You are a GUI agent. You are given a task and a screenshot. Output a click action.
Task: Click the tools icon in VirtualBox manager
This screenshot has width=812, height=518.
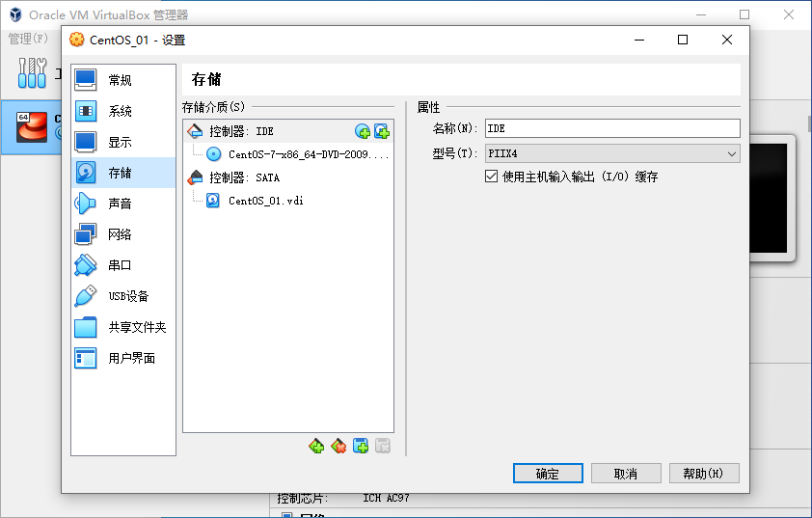(32, 72)
